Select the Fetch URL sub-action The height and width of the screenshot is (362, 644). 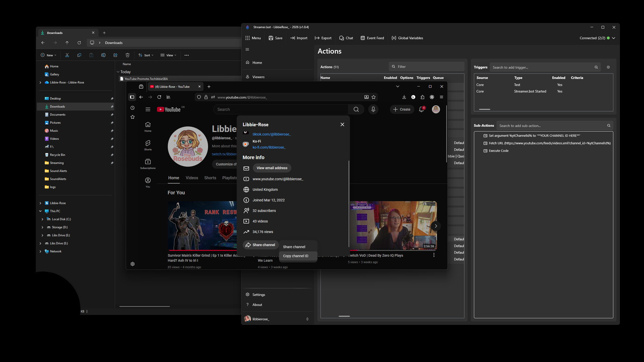click(547, 143)
